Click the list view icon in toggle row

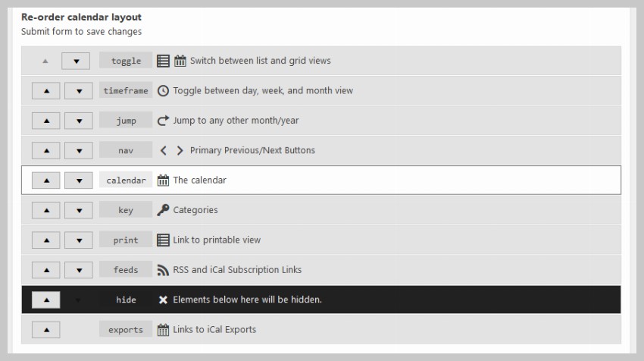pos(163,61)
